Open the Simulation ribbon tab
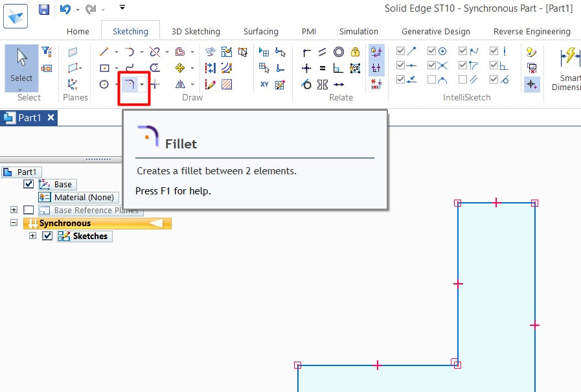The width and height of the screenshot is (581, 392). click(x=358, y=31)
